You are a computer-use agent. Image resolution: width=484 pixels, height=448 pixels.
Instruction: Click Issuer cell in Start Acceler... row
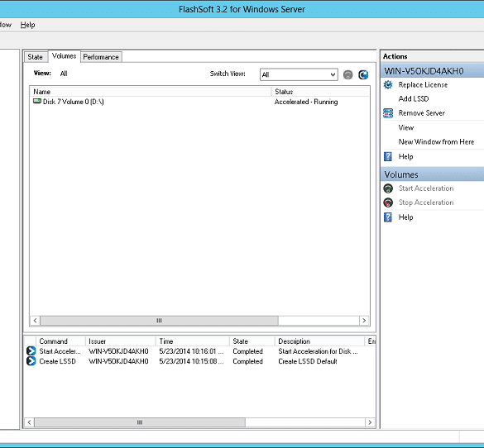(x=118, y=351)
